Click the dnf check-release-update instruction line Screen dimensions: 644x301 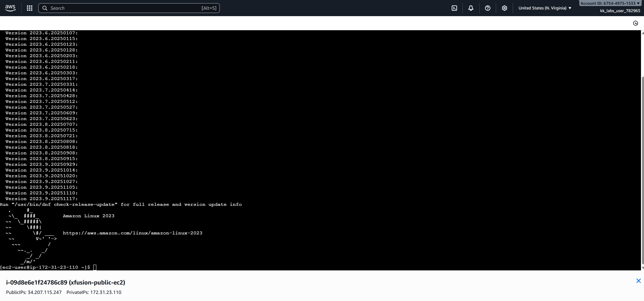coord(121,204)
